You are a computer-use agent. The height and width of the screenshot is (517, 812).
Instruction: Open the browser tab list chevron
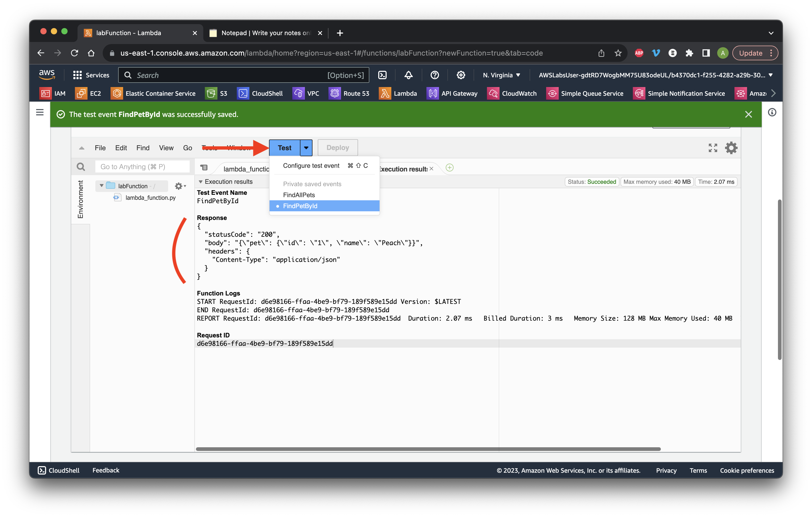(771, 33)
